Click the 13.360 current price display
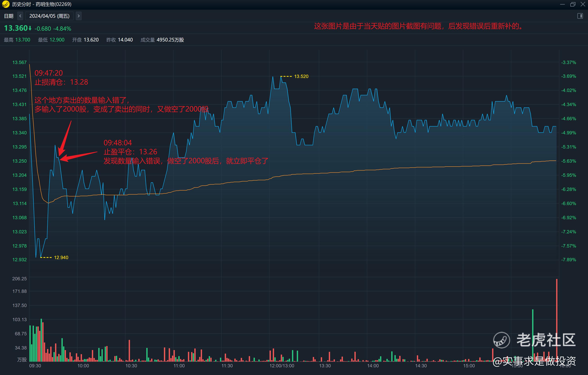 tap(16, 28)
